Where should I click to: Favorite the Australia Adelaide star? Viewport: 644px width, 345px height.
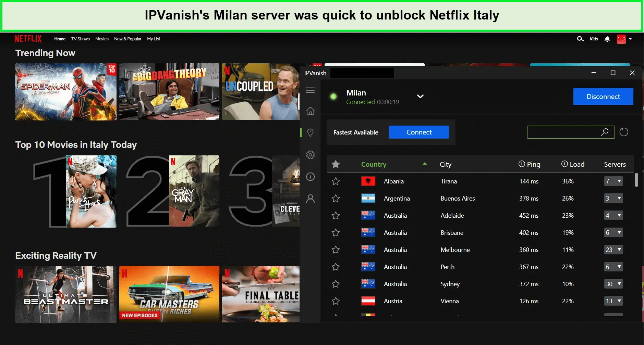point(336,216)
